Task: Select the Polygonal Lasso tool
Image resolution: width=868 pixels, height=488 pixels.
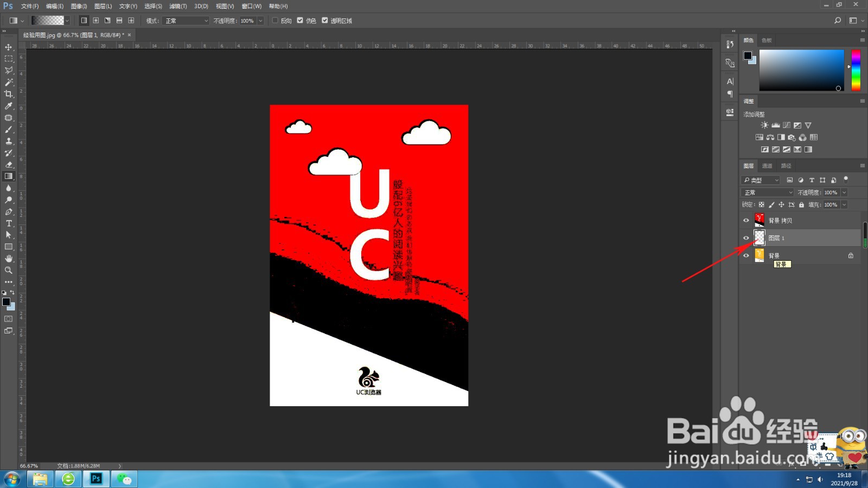Action: (x=9, y=70)
